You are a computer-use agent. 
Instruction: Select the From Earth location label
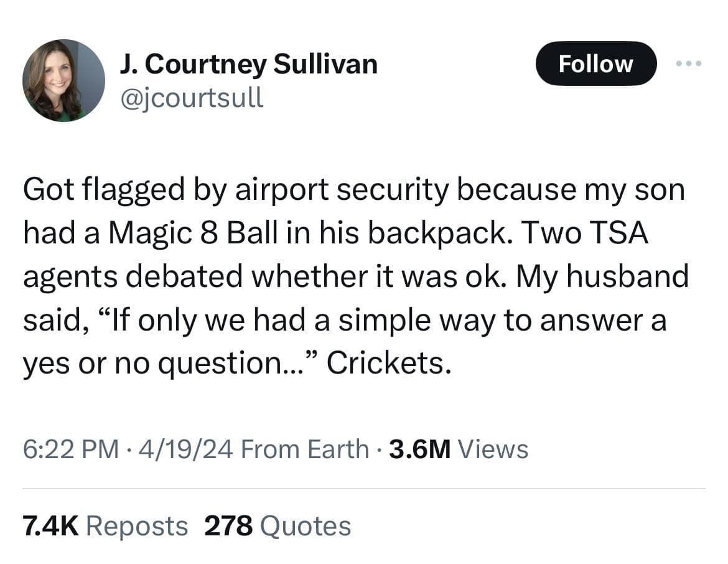304,449
